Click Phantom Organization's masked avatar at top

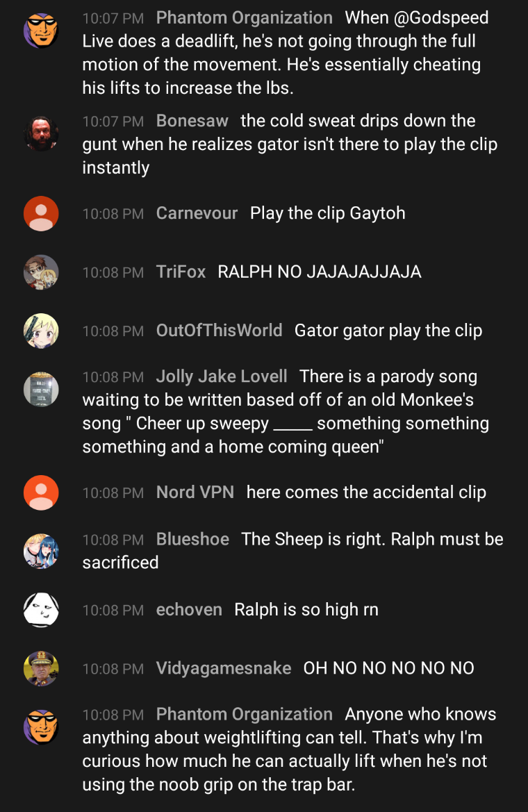coord(41,30)
